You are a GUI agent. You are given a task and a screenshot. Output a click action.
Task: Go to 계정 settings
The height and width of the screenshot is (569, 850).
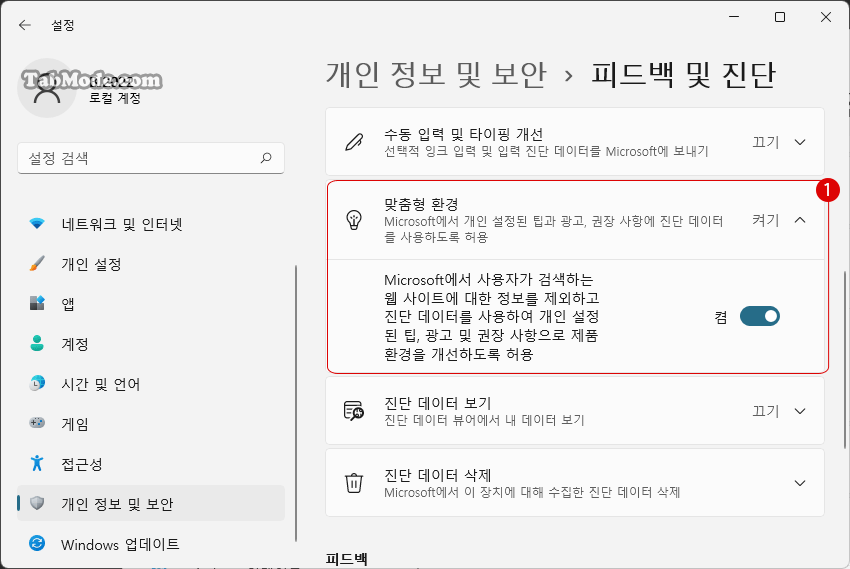151,344
